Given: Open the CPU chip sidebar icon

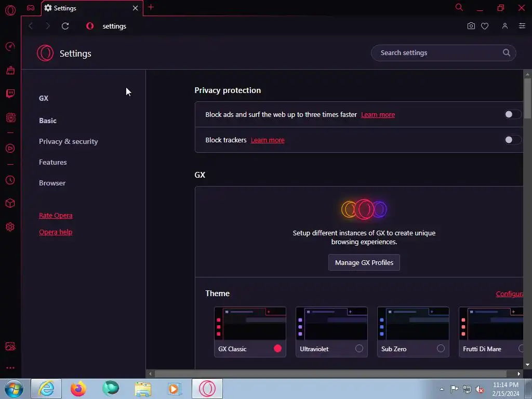Looking at the screenshot, I should 10,117.
